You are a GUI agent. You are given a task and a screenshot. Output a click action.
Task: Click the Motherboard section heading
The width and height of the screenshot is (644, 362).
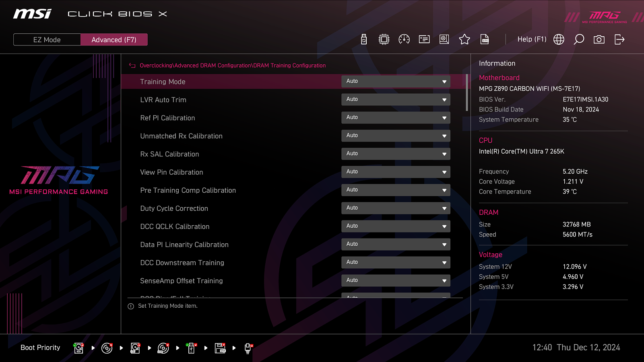(x=499, y=78)
